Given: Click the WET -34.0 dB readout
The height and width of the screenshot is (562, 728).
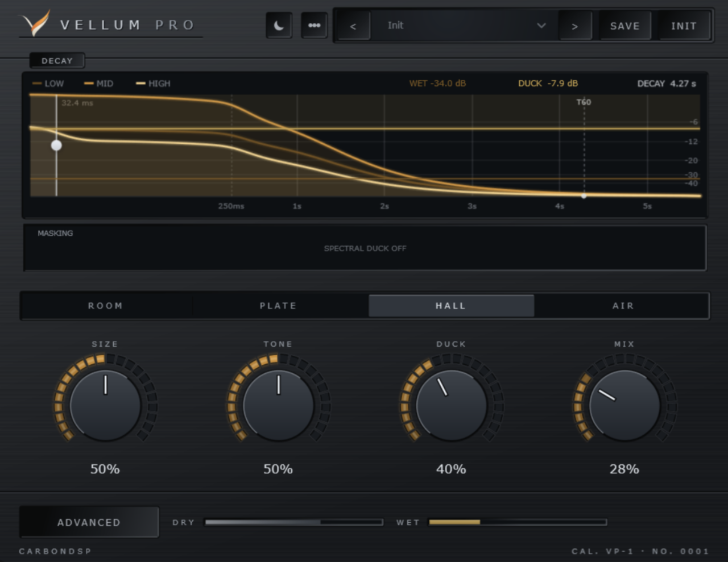Looking at the screenshot, I should pyautogui.click(x=437, y=84).
